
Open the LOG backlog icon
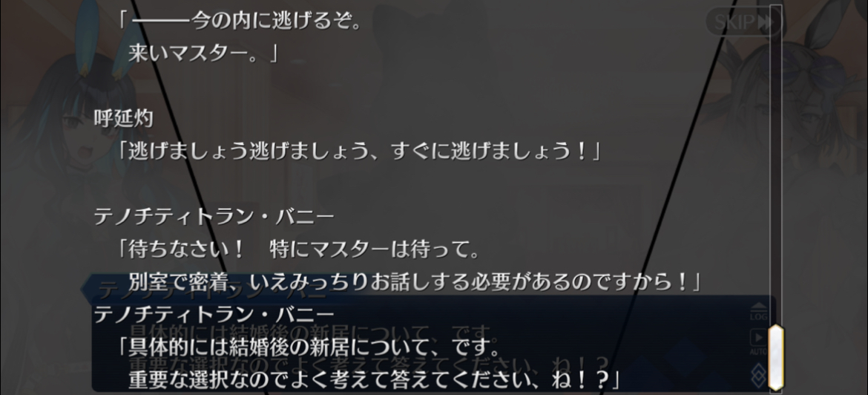(x=758, y=312)
